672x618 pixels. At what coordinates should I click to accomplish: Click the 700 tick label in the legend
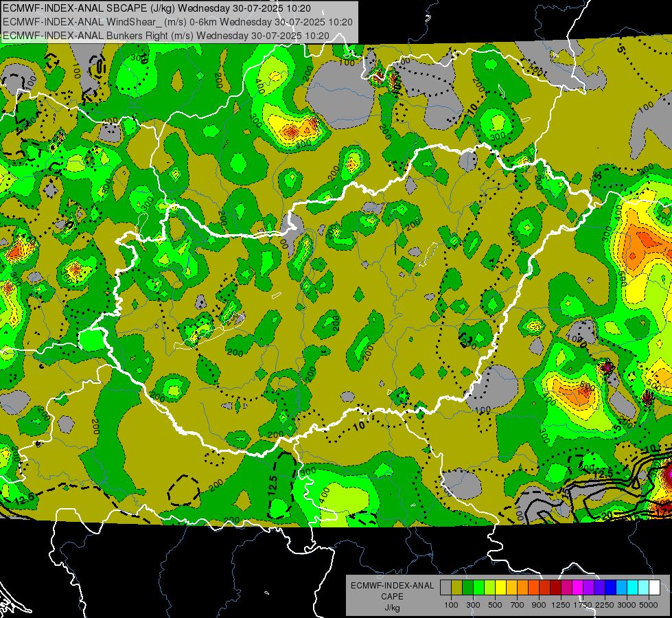518,605
